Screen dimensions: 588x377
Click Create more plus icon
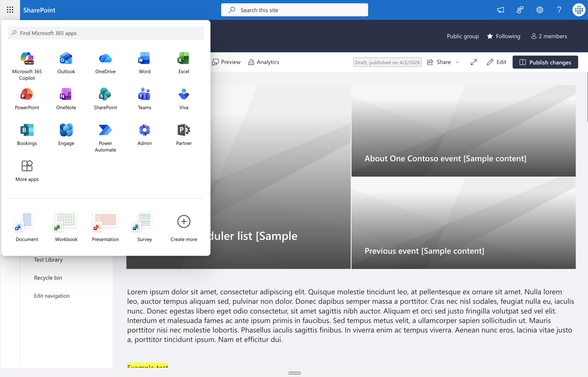pos(184,221)
